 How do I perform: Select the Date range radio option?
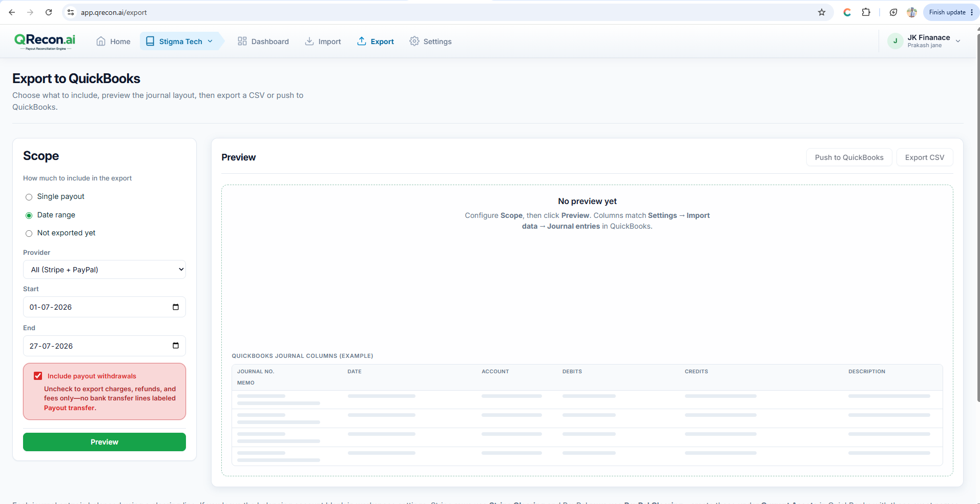coord(29,215)
